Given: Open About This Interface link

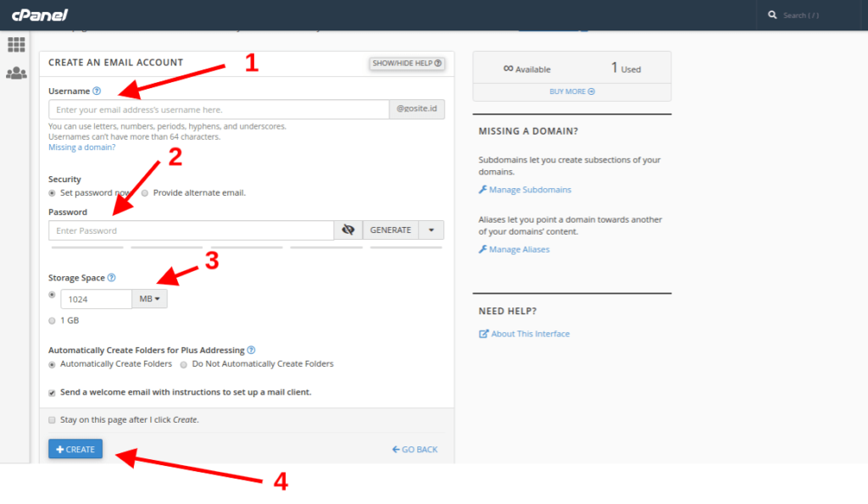Looking at the screenshot, I should click(x=531, y=334).
